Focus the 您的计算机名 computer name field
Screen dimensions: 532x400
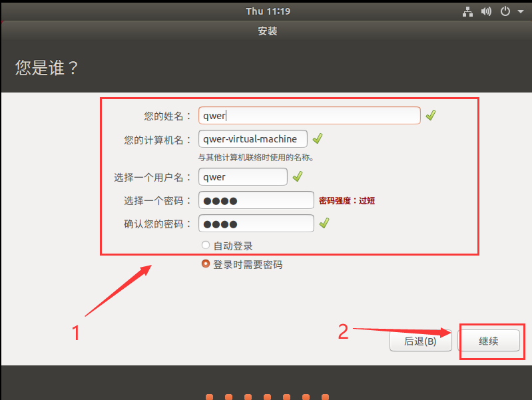(253, 138)
